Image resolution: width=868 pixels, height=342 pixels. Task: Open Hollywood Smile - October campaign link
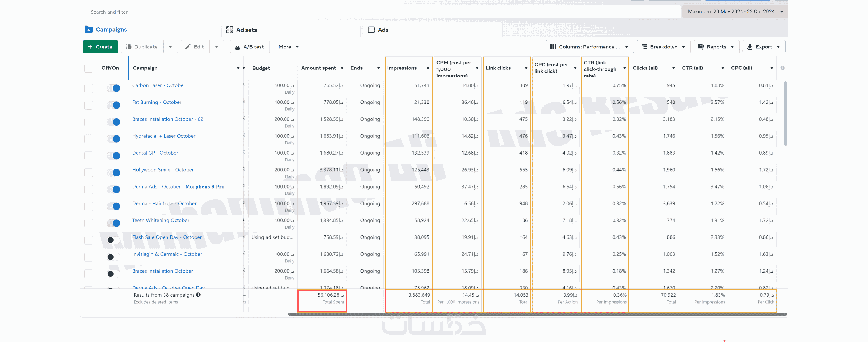click(163, 169)
